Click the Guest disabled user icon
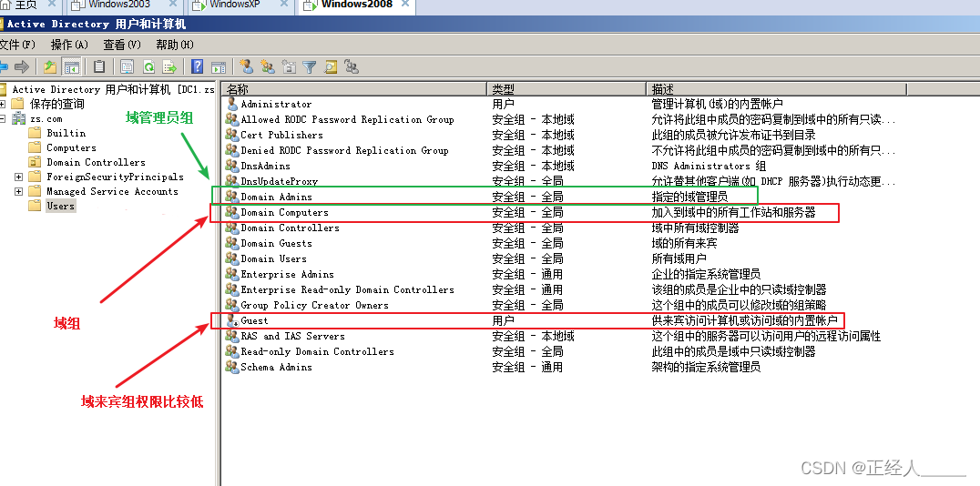This screenshot has height=486, width=980. [x=232, y=321]
